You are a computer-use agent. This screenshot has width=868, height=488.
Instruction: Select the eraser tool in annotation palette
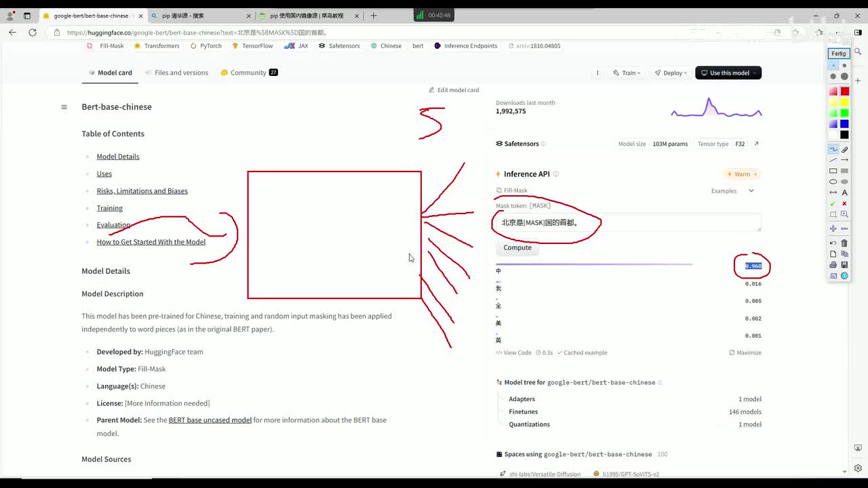point(844,149)
